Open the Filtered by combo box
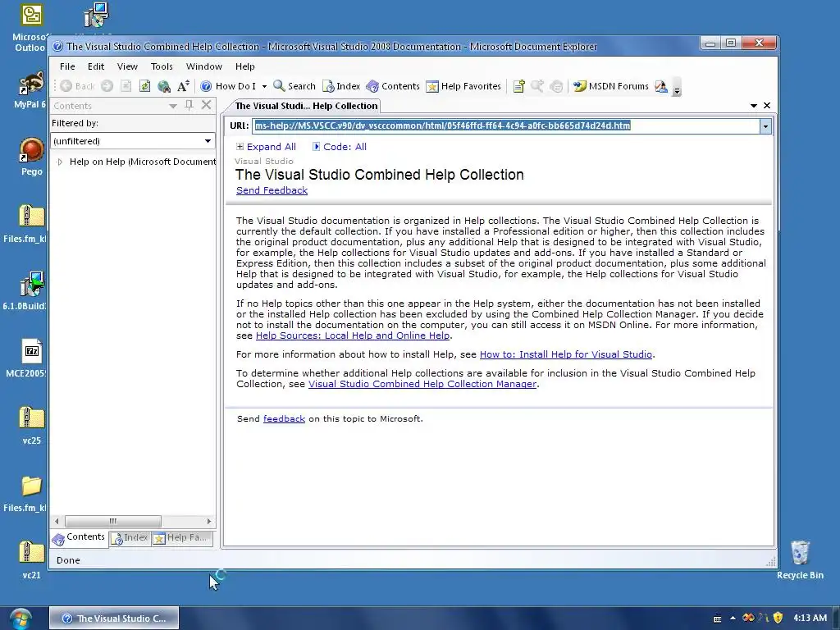 tap(133, 141)
